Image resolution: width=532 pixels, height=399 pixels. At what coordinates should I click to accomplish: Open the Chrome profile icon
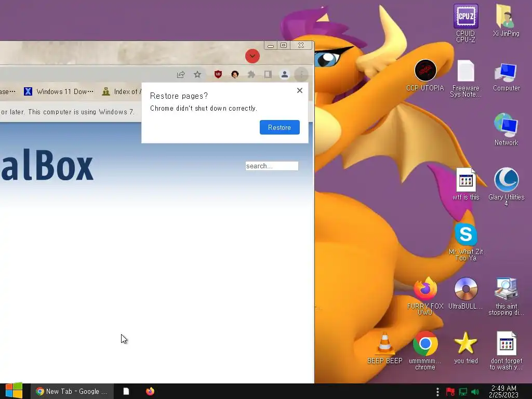pos(285,74)
